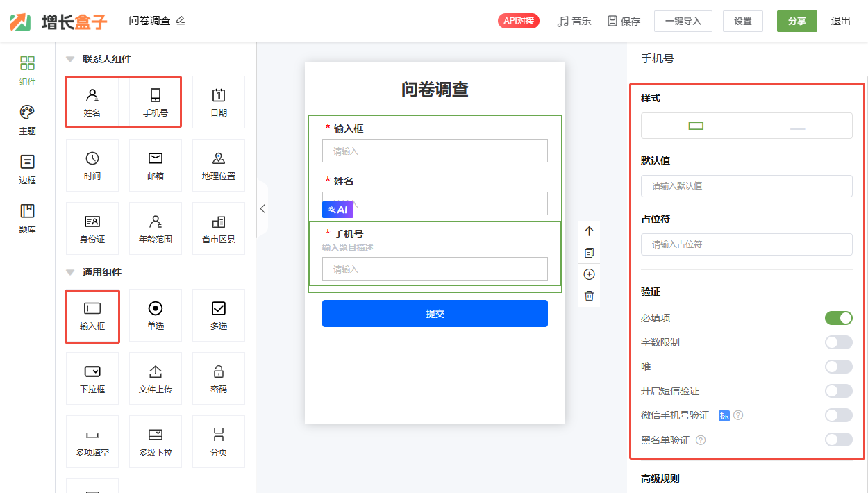The width and height of the screenshot is (868, 493).
Task: Switch to the 组件 sidebar tab
Action: [x=27, y=72]
